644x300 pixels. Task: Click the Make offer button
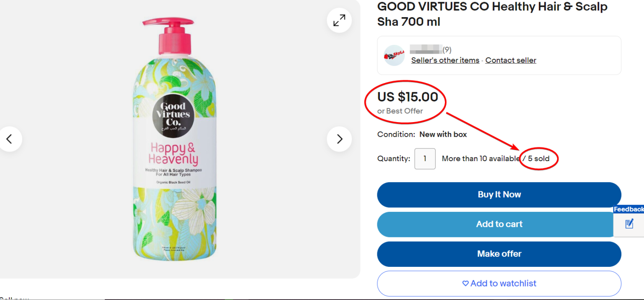click(499, 254)
